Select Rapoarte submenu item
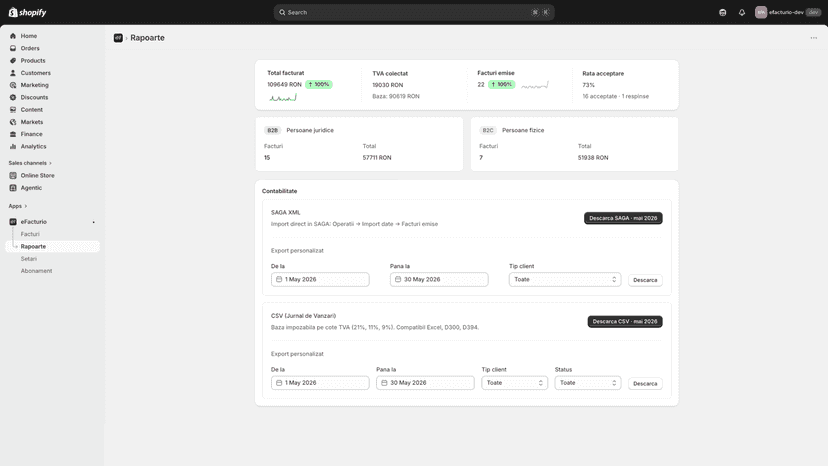 [x=53, y=247]
